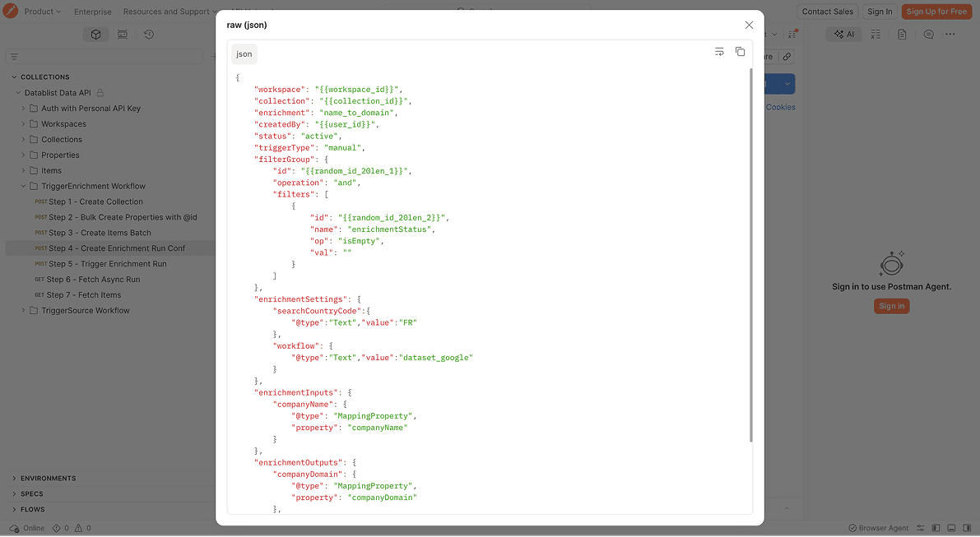
Task: Open the AI assistant panel button
Action: click(x=843, y=35)
